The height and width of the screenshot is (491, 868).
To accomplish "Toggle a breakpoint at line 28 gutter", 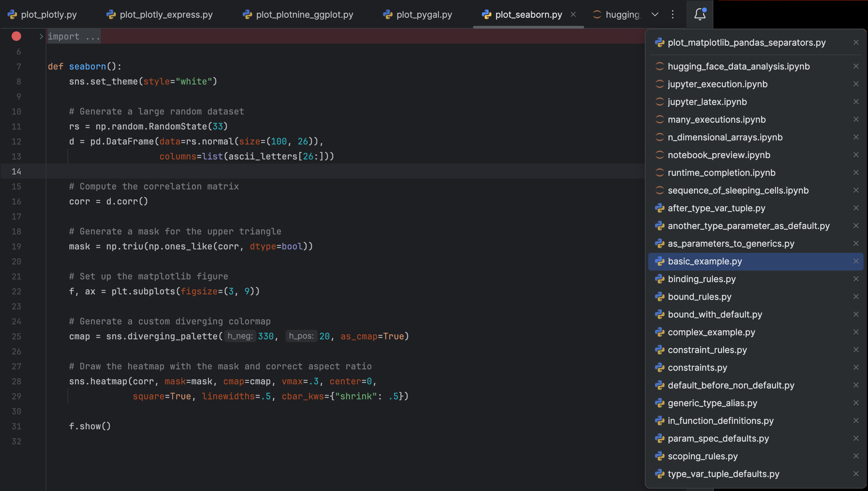I will tap(16, 381).
